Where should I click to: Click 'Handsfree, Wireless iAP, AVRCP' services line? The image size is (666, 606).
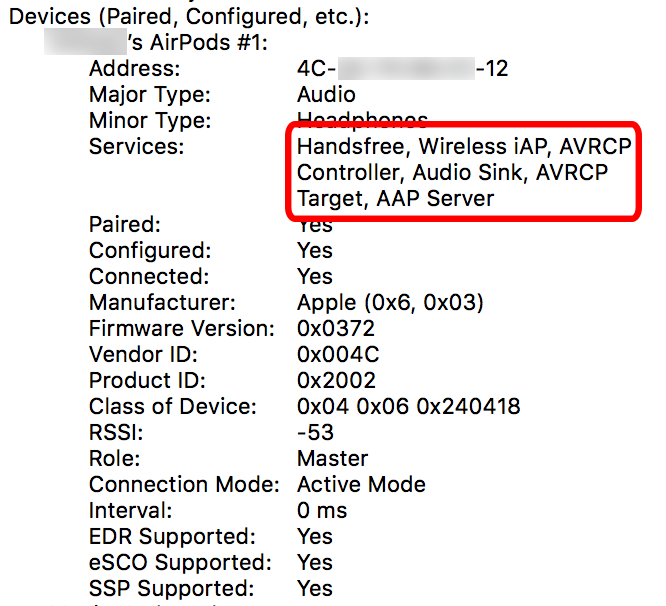tap(464, 147)
